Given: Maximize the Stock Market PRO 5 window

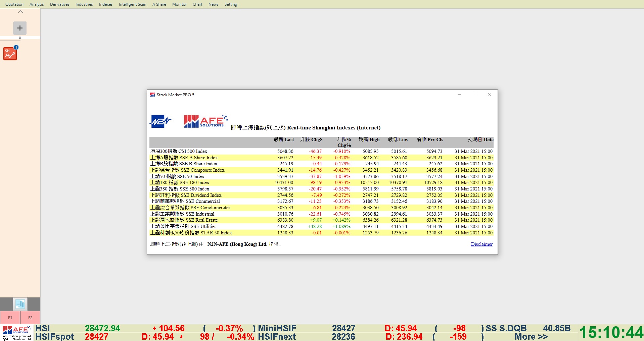Looking at the screenshot, I should coord(474,95).
